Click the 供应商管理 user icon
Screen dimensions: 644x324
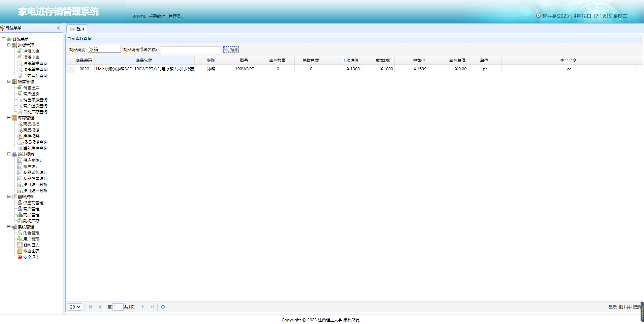(20, 203)
